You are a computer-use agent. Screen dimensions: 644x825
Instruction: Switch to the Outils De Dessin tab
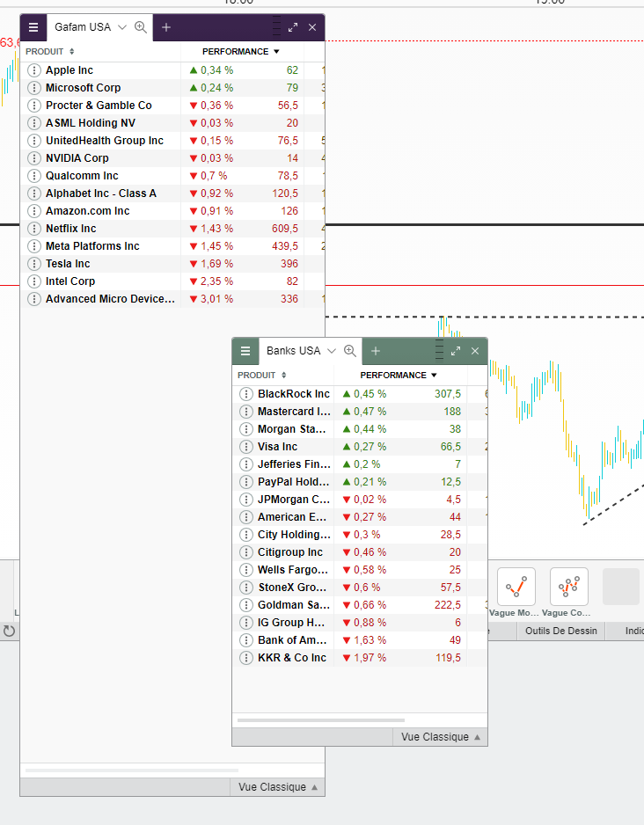pos(561,631)
